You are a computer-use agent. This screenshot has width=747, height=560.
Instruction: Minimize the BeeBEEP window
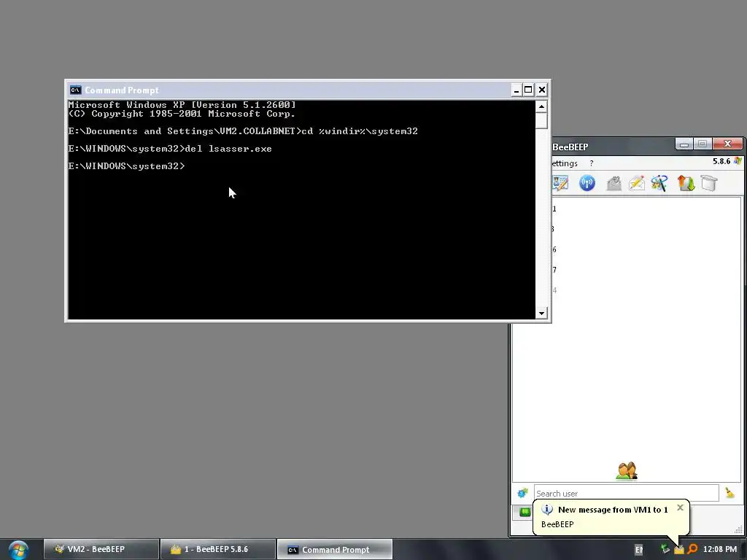[684, 144]
